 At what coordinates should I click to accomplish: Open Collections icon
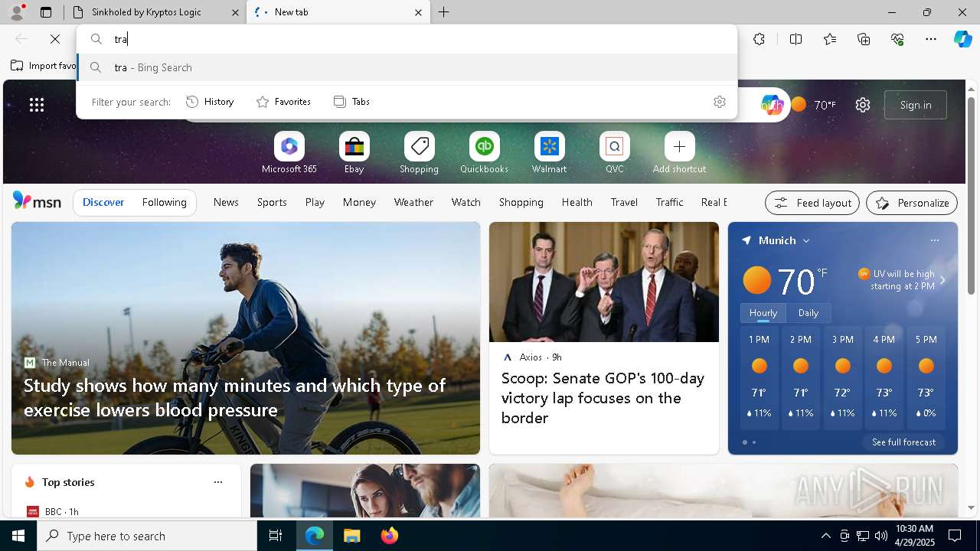[864, 39]
